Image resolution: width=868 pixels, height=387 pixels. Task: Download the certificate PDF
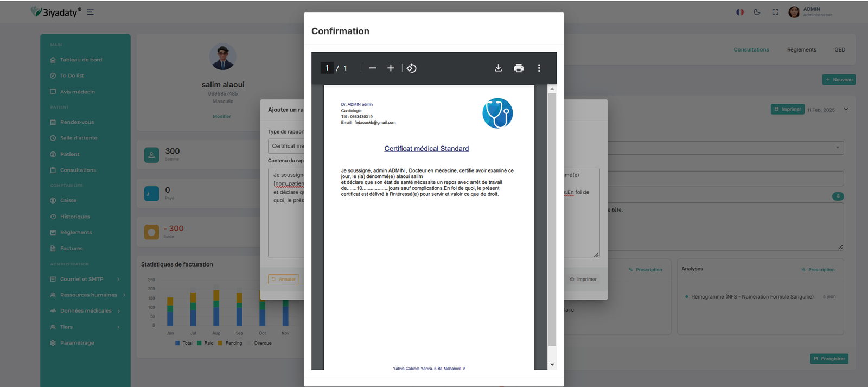coord(498,68)
